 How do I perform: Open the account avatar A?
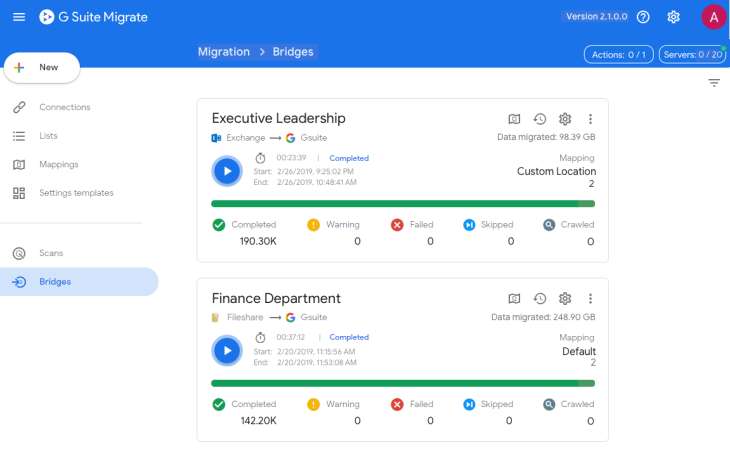pyautogui.click(x=713, y=17)
